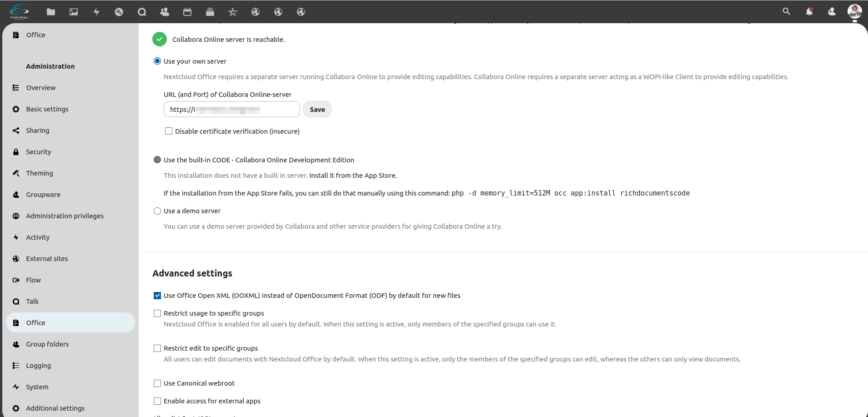Screen dimensions: 868x417
Task: Click the Collabora Online server is reachable text
Action: coord(229,40)
